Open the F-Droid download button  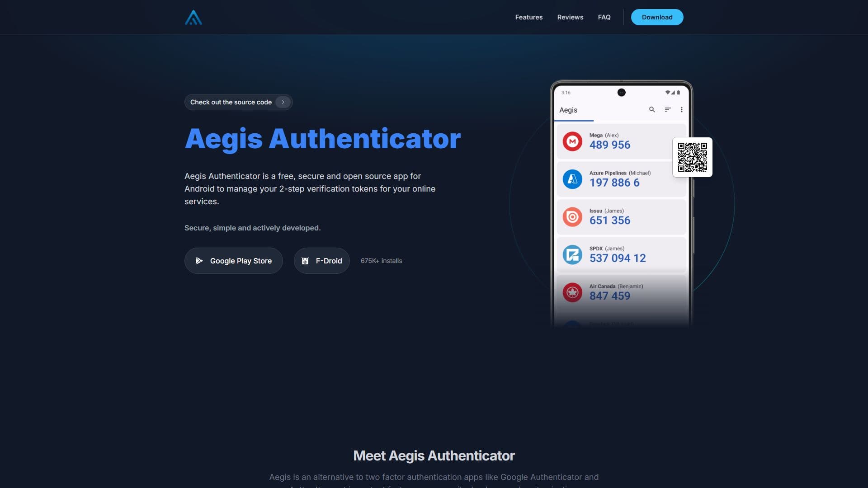click(321, 261)
